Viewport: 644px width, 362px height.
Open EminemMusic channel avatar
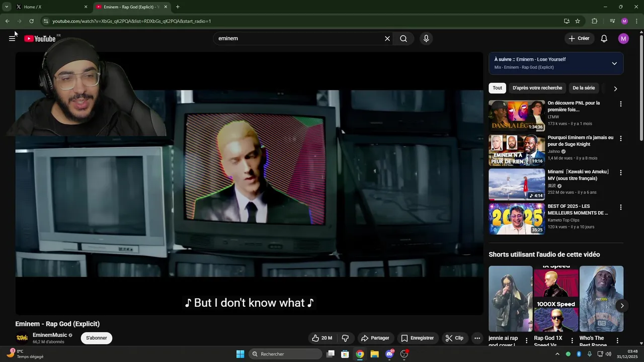tap(22, 338)
